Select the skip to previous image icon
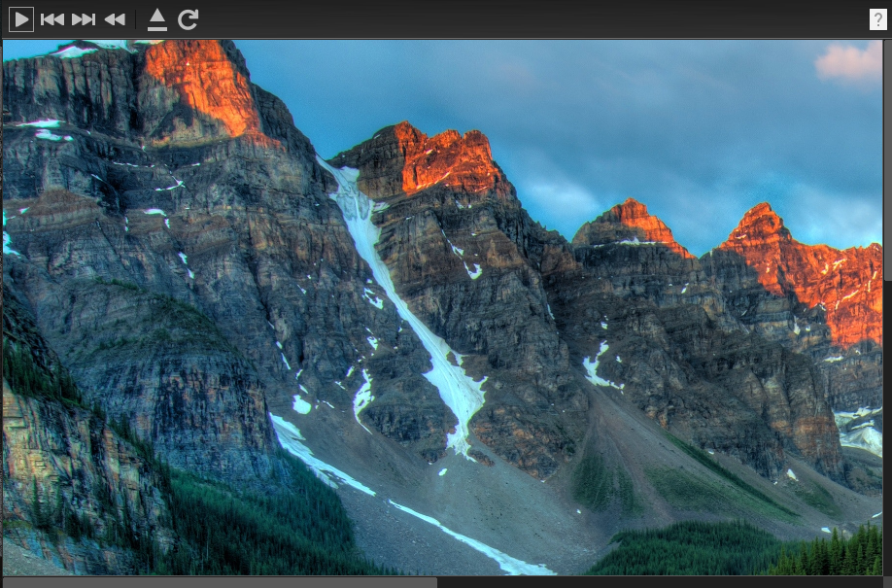The height and width of the screenshot is (588, 892). click(x=53, y=17)
